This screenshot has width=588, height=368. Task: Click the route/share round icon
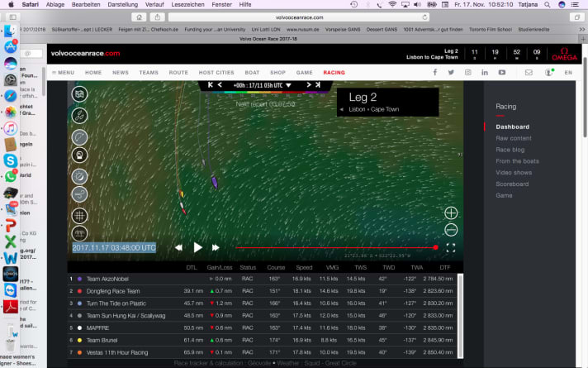coord(79,194)
